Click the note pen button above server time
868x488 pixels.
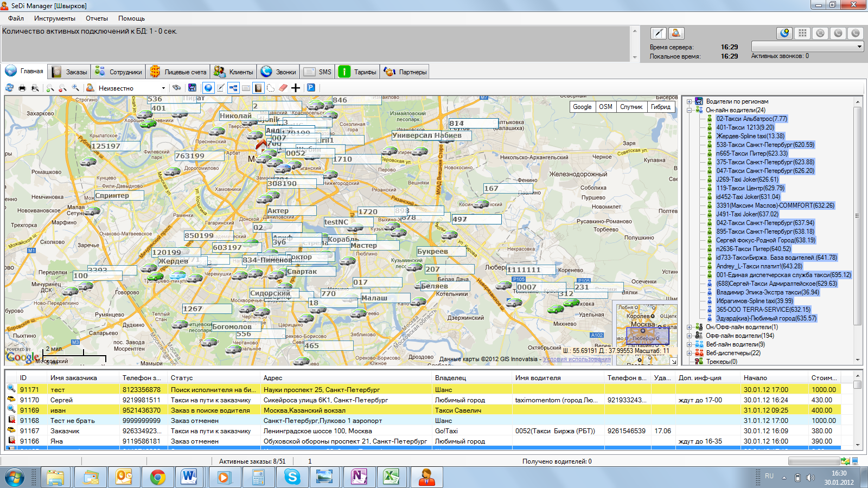tap(658, 33)
